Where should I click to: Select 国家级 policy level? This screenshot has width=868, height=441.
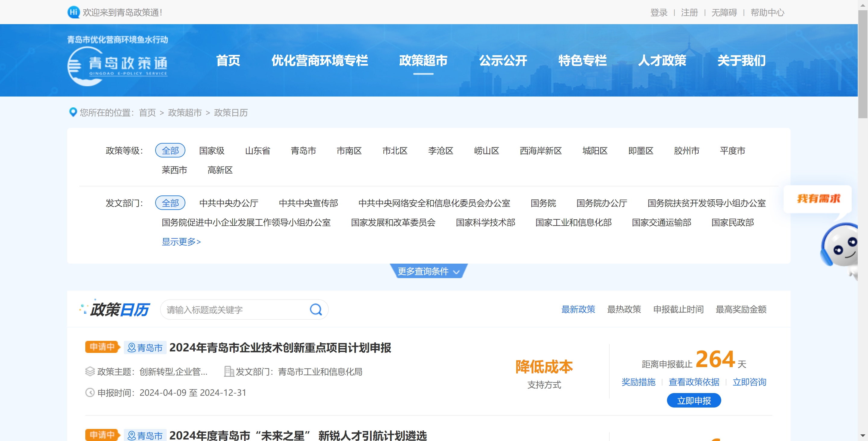[212, 151]
